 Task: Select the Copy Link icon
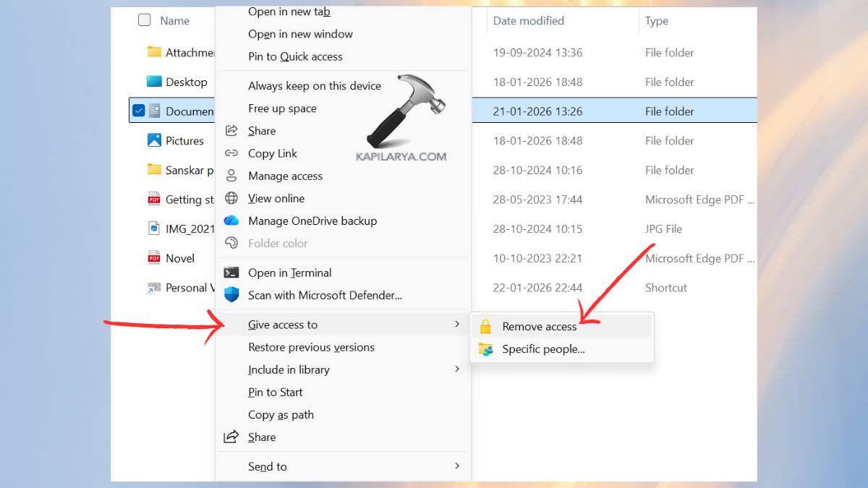tap(231, 153)
